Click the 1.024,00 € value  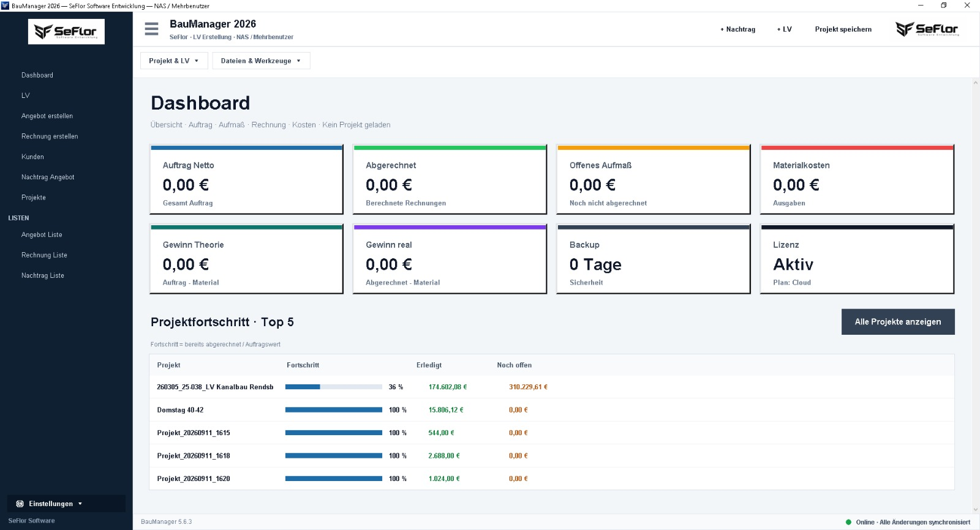(x=444, y=479)
